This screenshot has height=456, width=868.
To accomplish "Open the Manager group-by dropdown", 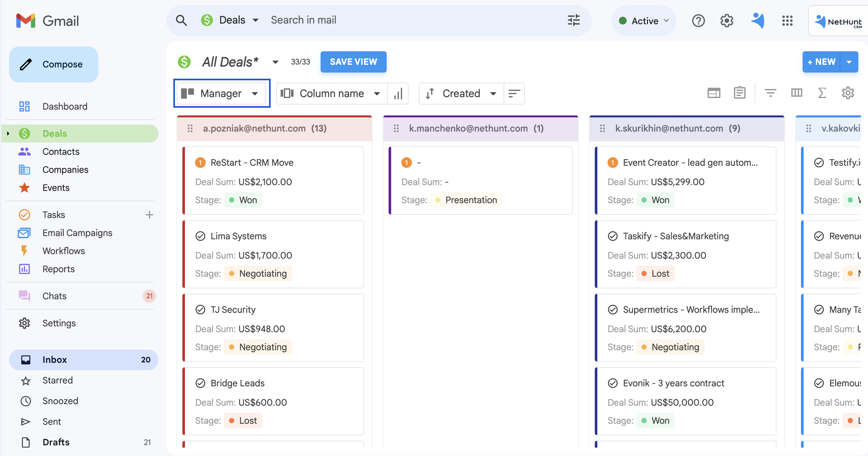I will [x=221, y=94].
